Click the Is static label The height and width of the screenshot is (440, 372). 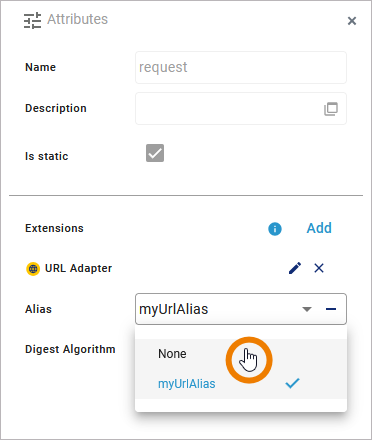click(47, 156)
